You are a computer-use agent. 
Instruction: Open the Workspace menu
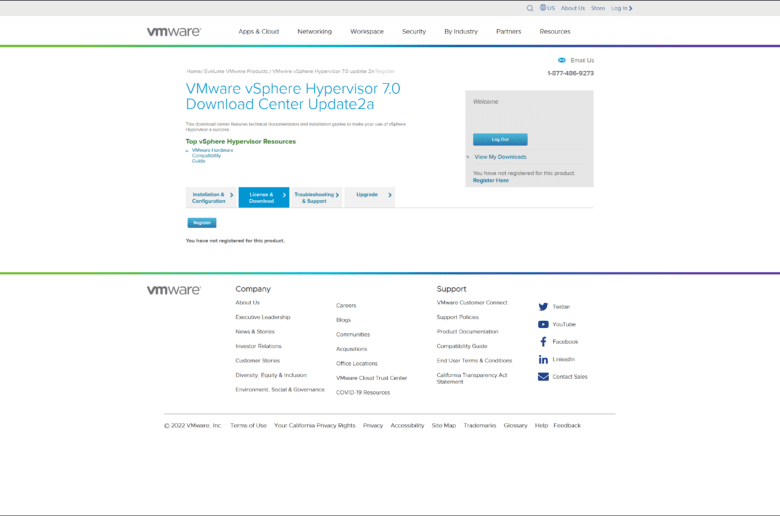pos(367,31)
